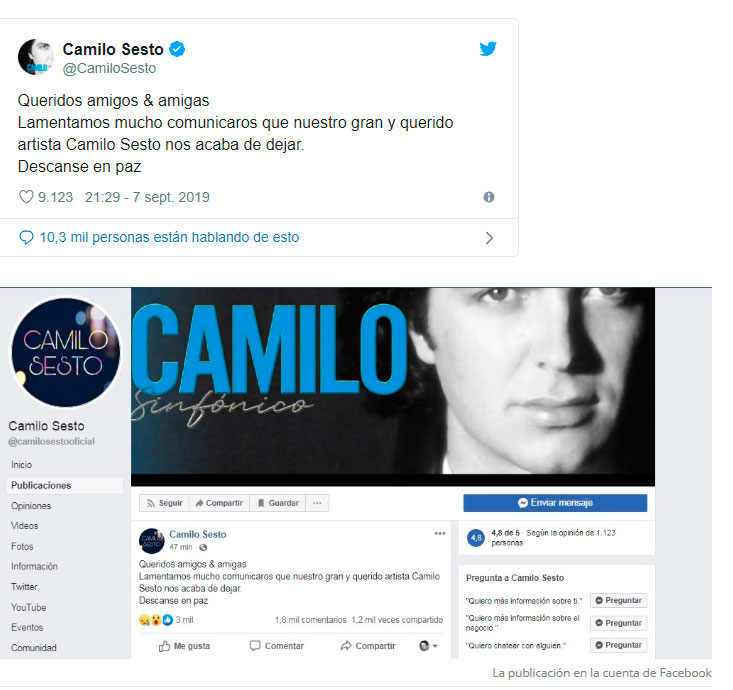The width and height of the screenshot is (733, 690).
Task: Open the speech bubble conversation icon
Action: coord(26,237)
